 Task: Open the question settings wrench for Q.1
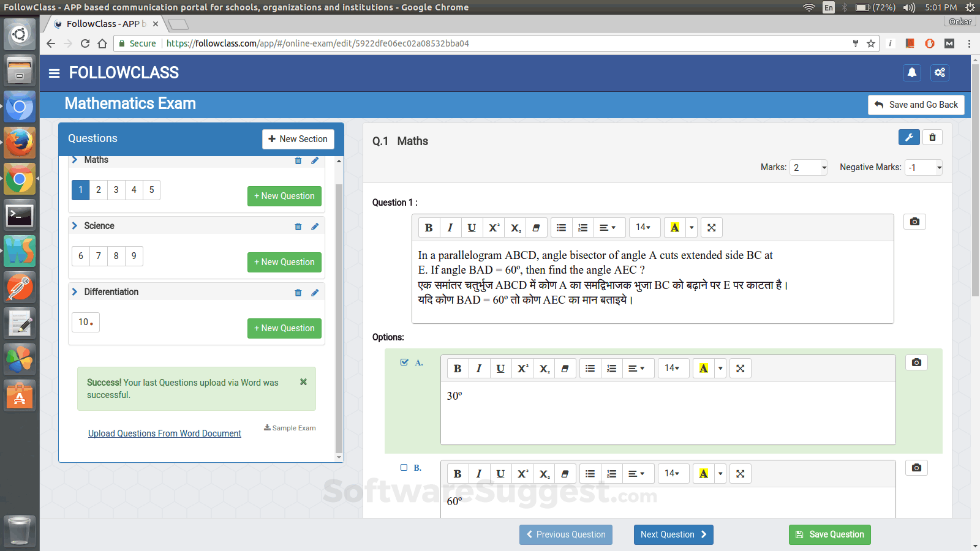(x=909, y=137)
